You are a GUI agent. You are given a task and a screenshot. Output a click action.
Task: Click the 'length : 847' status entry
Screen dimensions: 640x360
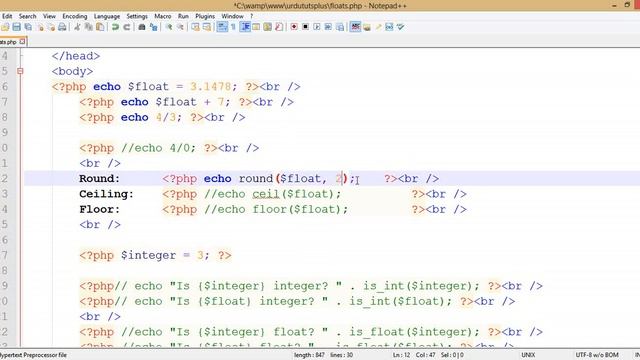309,355
